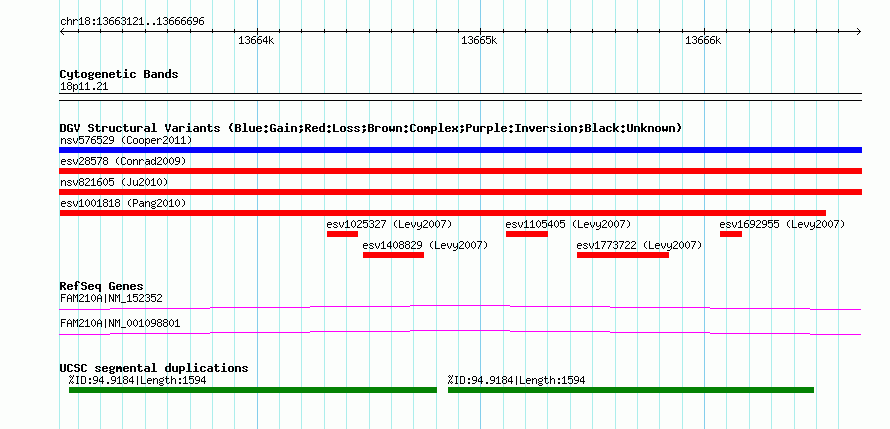Viewport: 890px width, 429px height.
Task: Select the FAM210A NM_152352 magenta gene line
Action: coord(460,308)
